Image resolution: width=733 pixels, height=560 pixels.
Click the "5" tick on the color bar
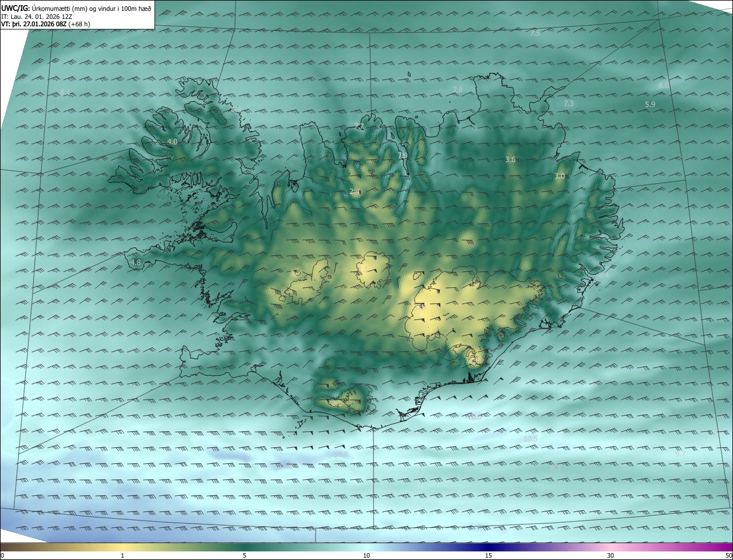(245, 555)
